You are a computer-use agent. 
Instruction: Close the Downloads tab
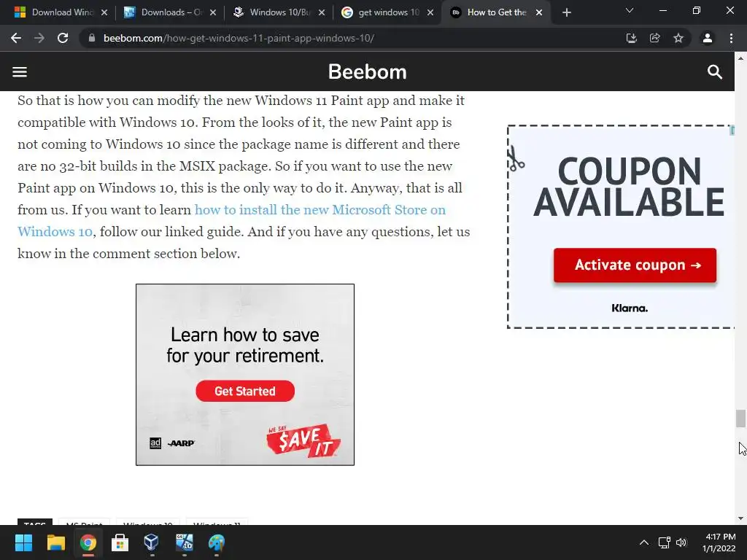[x=213, y=12]
